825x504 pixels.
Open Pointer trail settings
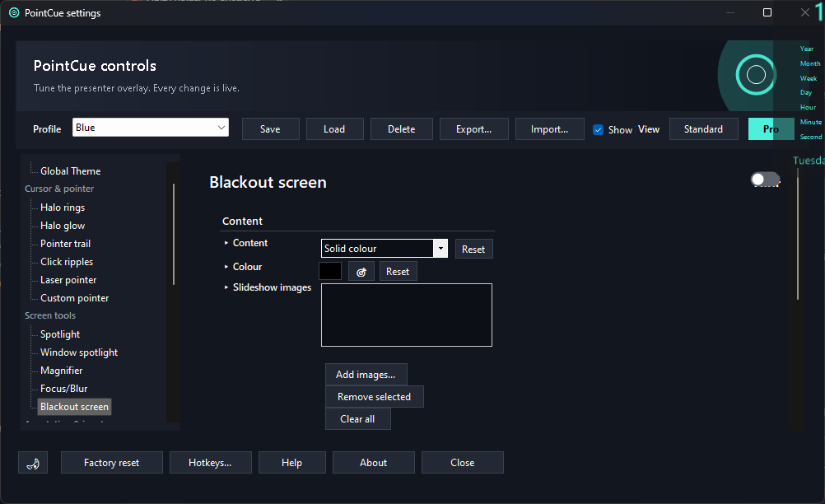(x=65, y=244)
